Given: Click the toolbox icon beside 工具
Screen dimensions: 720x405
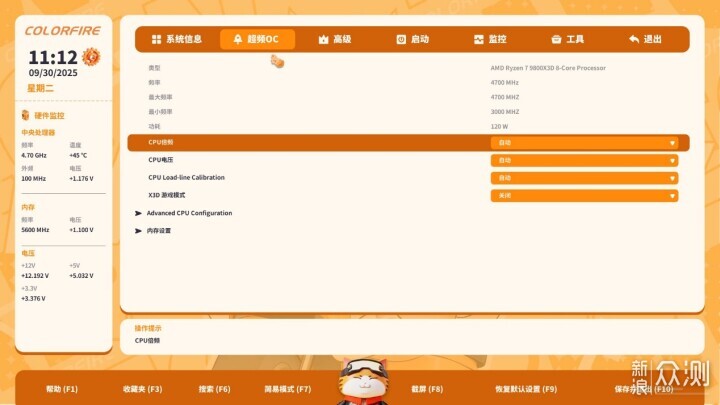Looking at the screenshot, I should tap(556, 39).
